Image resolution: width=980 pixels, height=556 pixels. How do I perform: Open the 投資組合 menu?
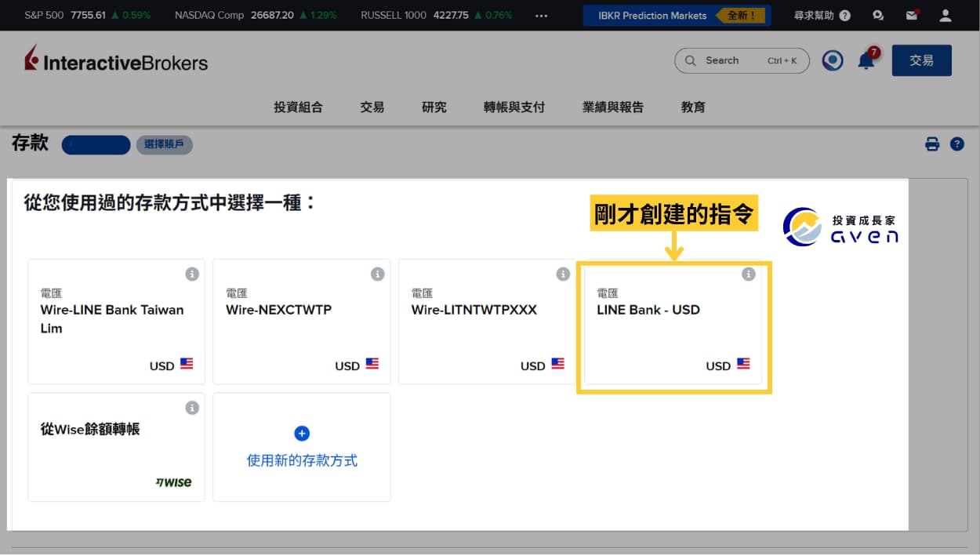tap(298, 107)
